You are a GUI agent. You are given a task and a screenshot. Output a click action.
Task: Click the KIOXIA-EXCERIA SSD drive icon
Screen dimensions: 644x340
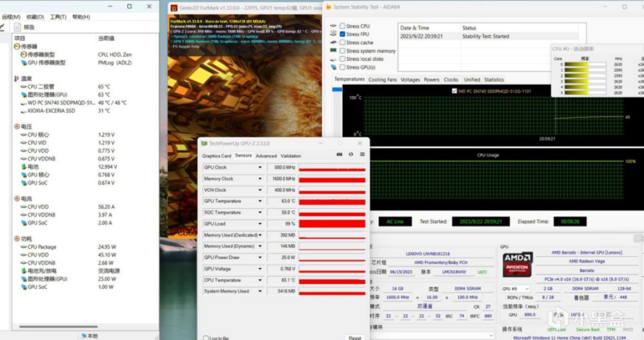pyautogui.click(x=24, y=111)
